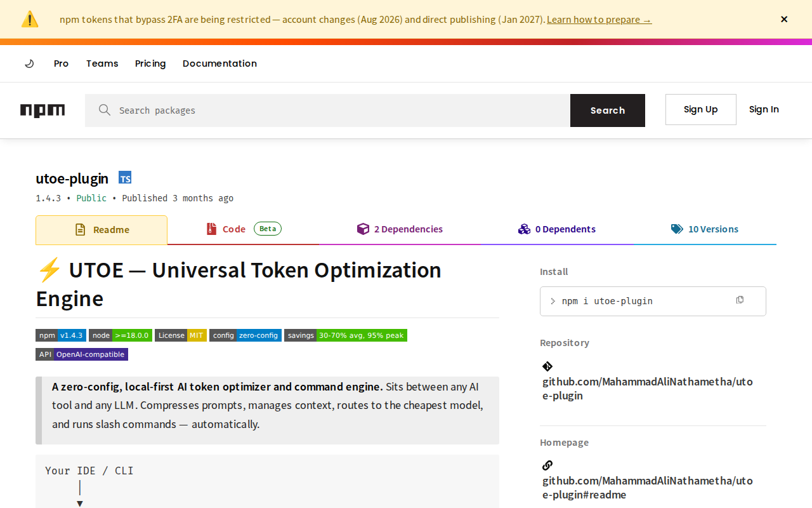
Task: Open the Documentation menu item
Action: click(x=219, y=63)
